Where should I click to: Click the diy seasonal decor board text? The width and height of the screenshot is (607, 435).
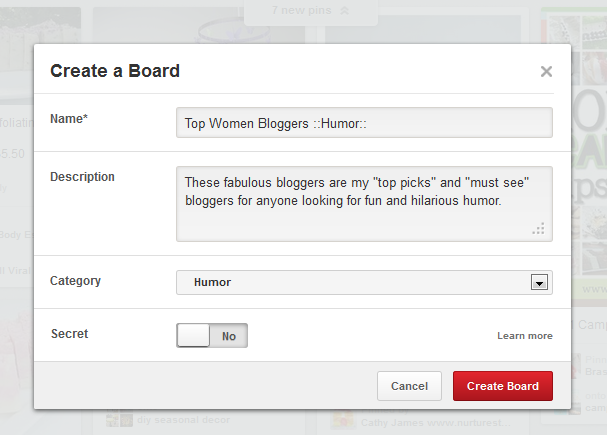[183, 420]
